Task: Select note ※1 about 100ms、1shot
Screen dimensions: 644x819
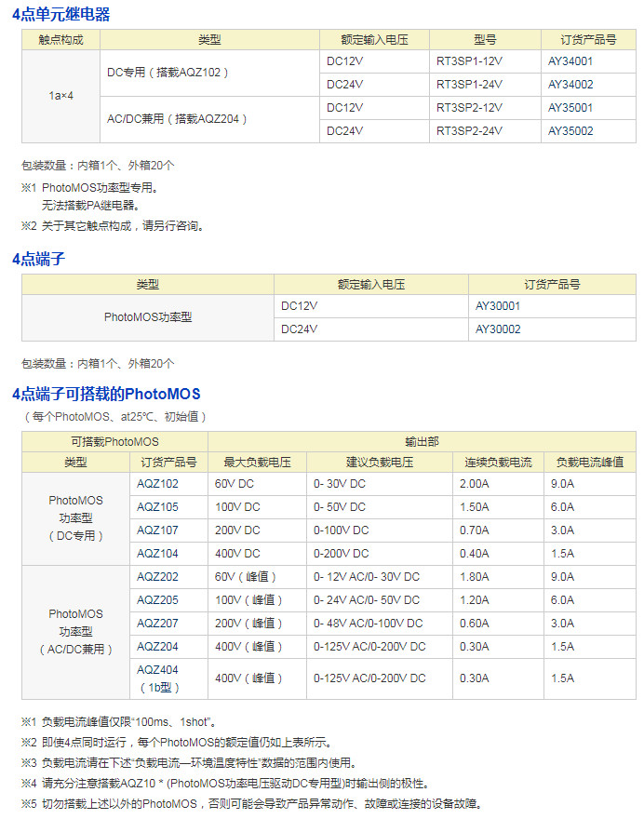Action: coord(118,722)
